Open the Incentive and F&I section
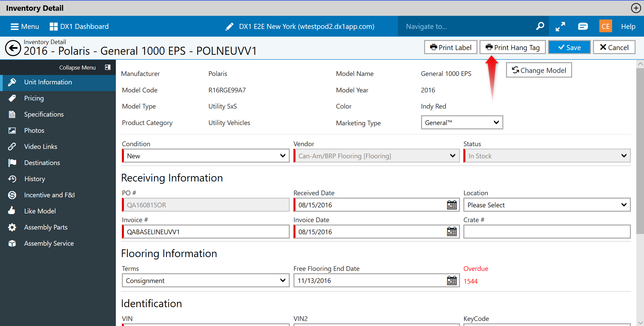 click(x=58, y=195)
